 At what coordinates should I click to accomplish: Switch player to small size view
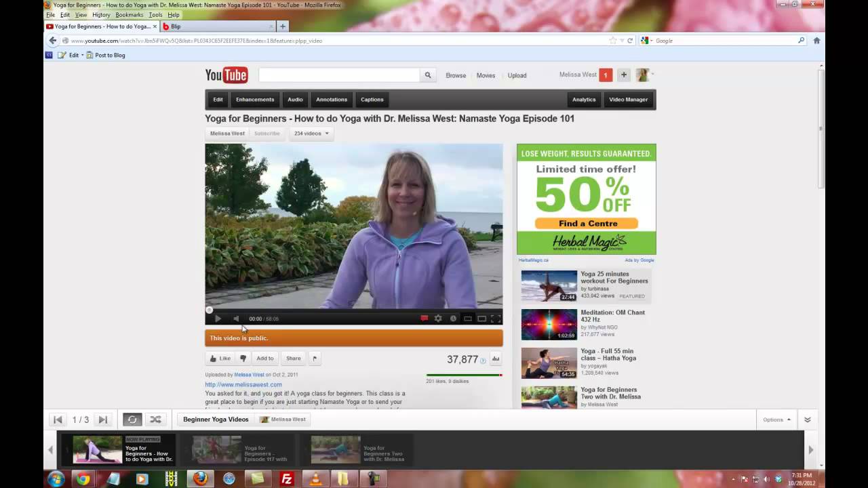pyautogui.click(x=468, y=319)
